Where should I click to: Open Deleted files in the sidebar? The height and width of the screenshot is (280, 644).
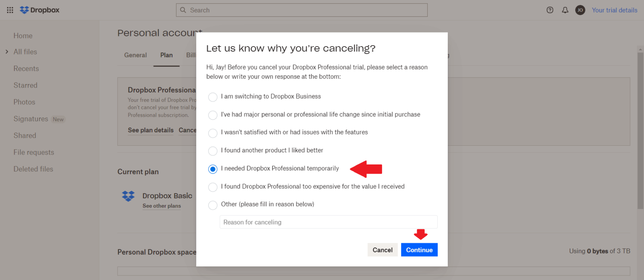tap(33, 169)
